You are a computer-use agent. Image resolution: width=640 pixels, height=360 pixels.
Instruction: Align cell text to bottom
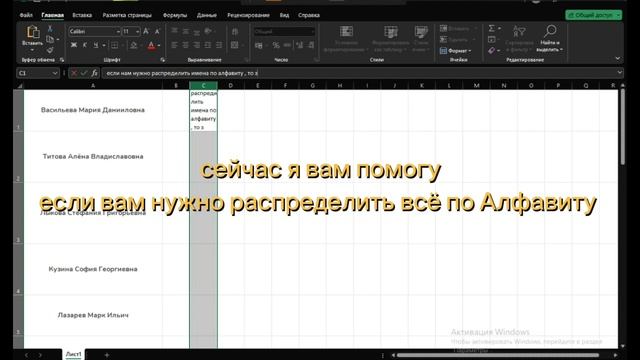(x=196, y=31)
